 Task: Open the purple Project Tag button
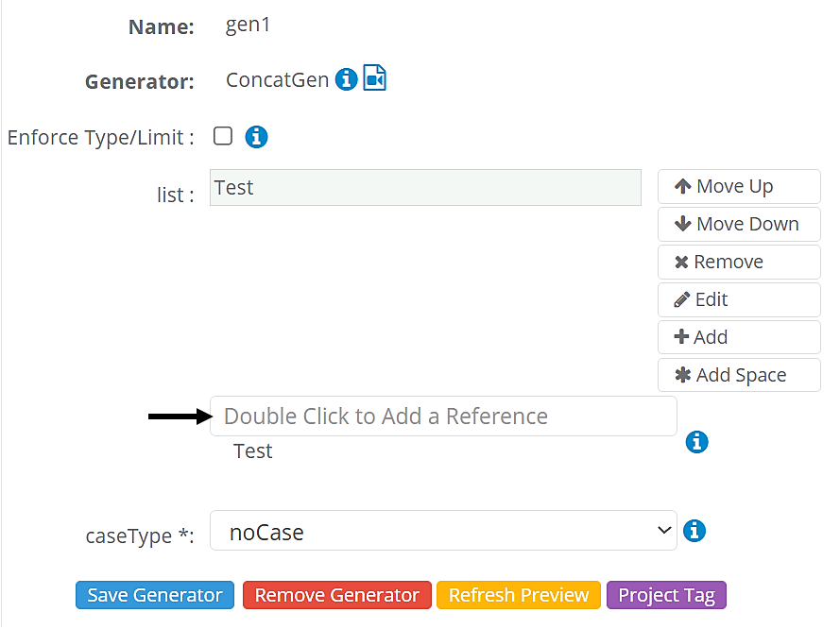coord(667,595)
